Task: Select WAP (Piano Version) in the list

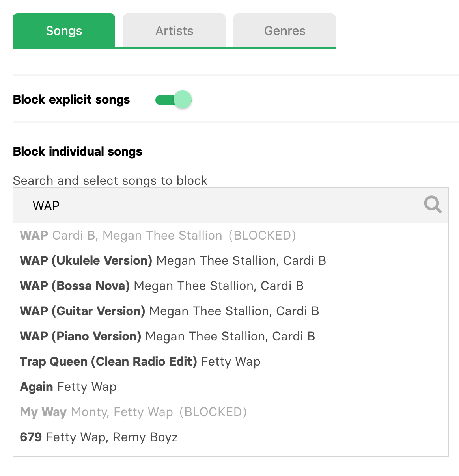Action: 167,336
